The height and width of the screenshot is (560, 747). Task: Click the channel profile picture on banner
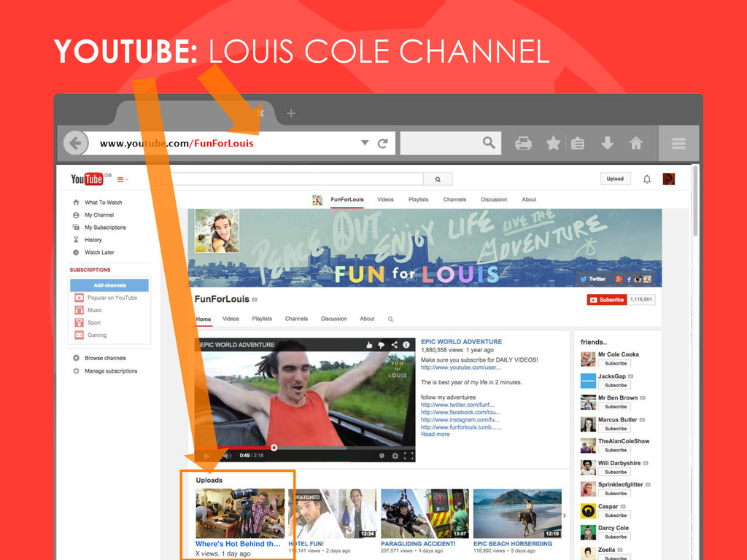[x=217, y=231]
